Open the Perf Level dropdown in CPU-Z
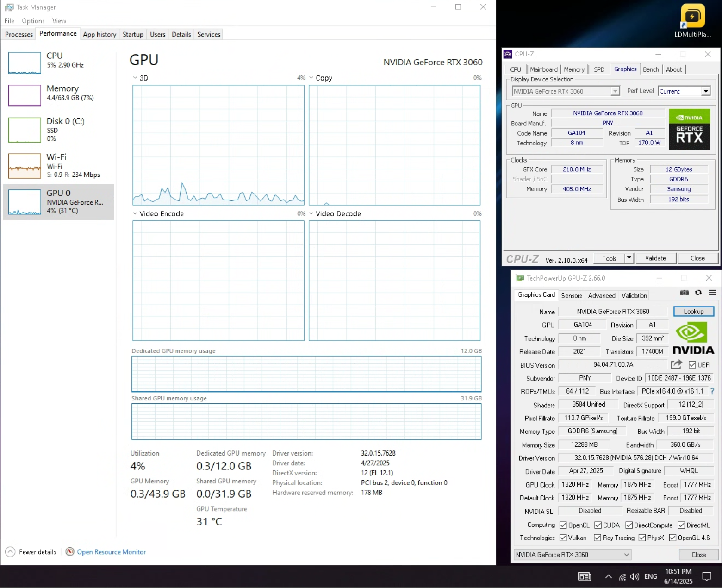This screenshot has height=588, width=722. (706, 91)
